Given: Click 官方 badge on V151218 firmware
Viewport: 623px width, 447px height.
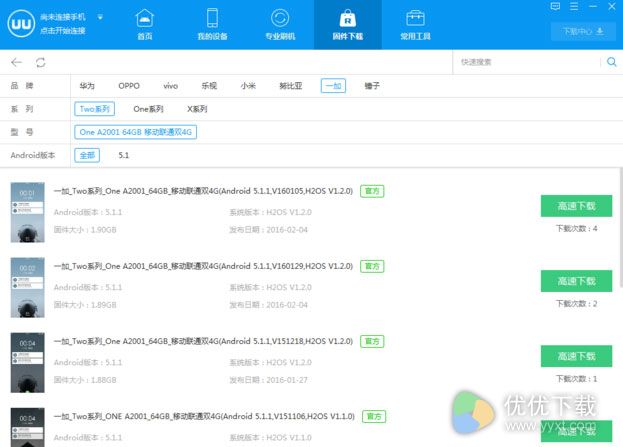Looking at the screenshot, I should (372, 341).
